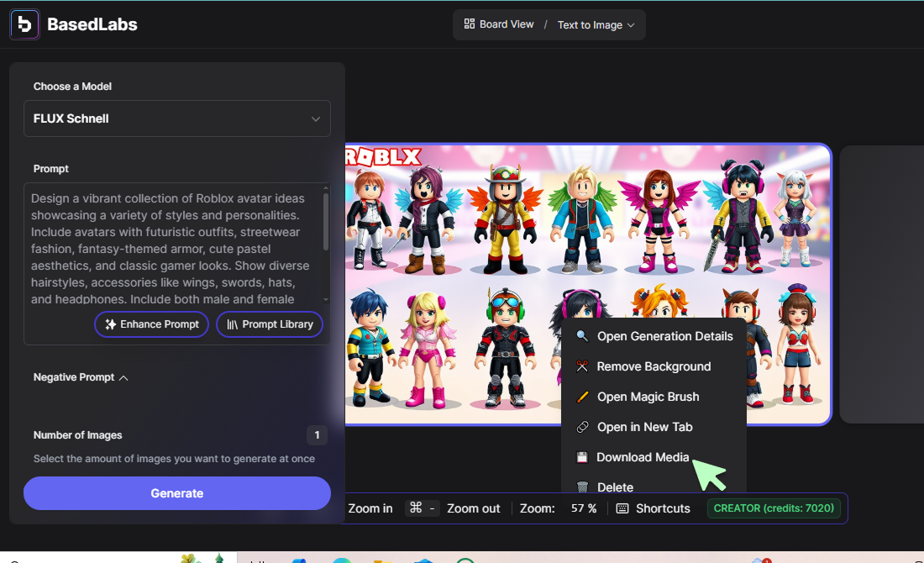Click the Generate button
Image resolution: width=924 pixels, height=563 pixels.
coord(176,493)
